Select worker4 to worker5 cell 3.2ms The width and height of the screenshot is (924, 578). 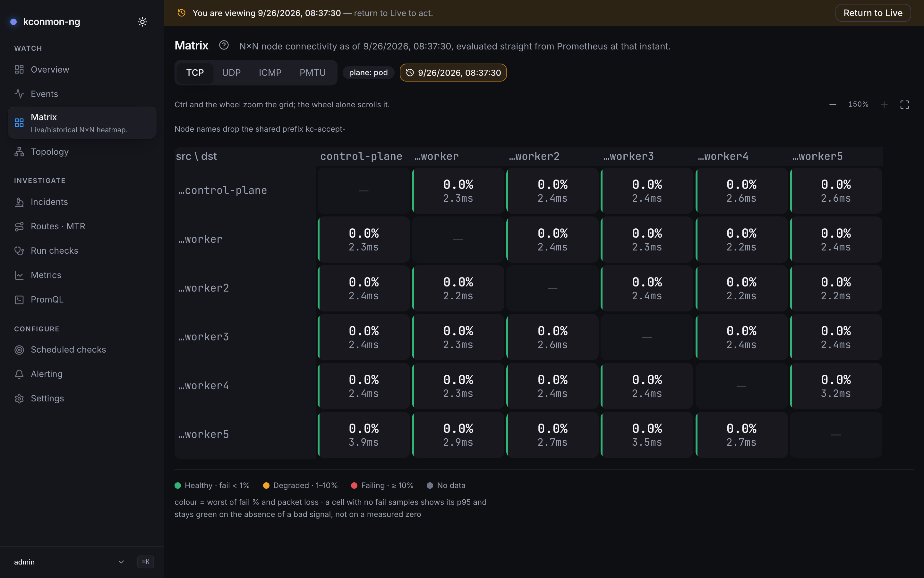[x=836, y=386]
